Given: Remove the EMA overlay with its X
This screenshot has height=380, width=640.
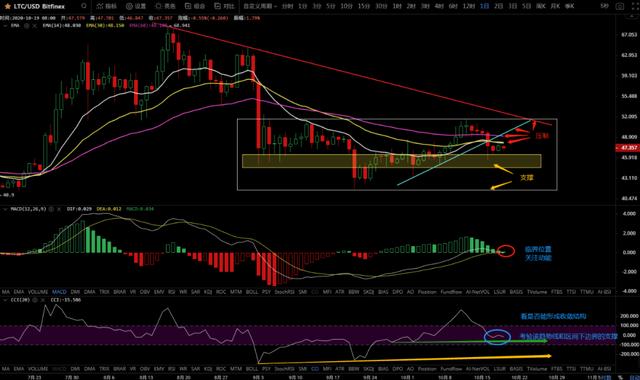Looking at the screenshot, I should pyautogui.click(x=35, y=25).
